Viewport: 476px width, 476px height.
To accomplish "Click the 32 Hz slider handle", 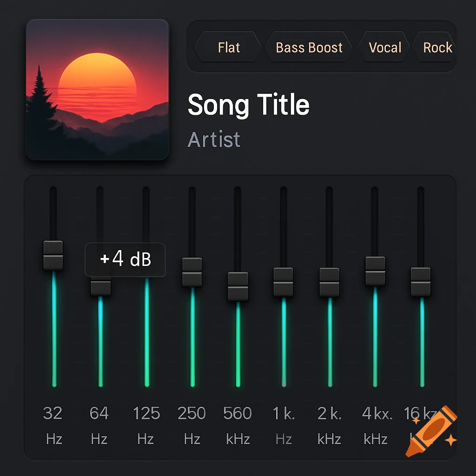I will click(53, 255).
